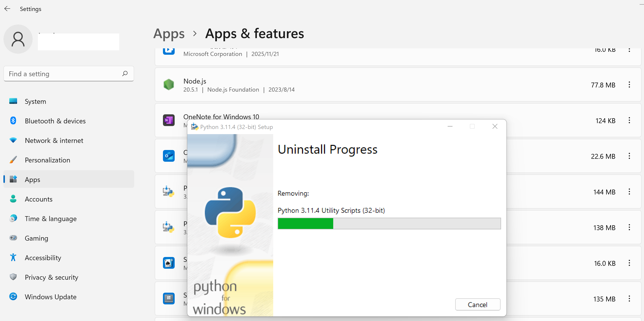Open Gaming settings

click(69, 238)
